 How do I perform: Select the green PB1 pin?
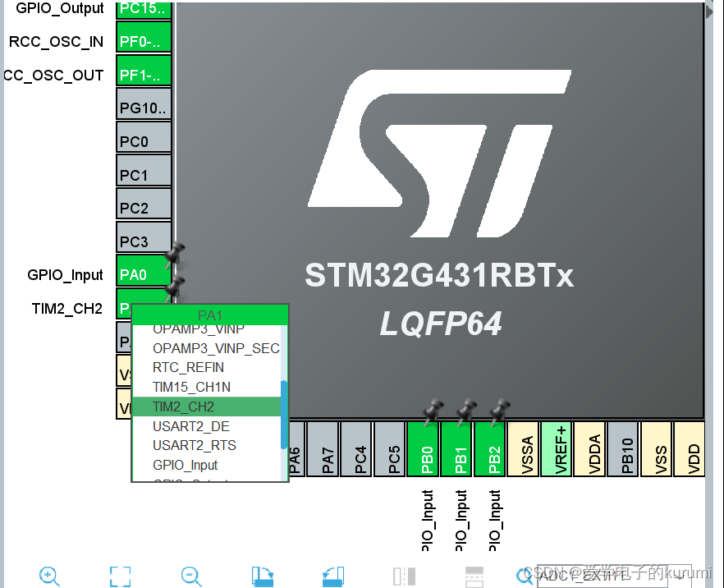tap(456, 448)
